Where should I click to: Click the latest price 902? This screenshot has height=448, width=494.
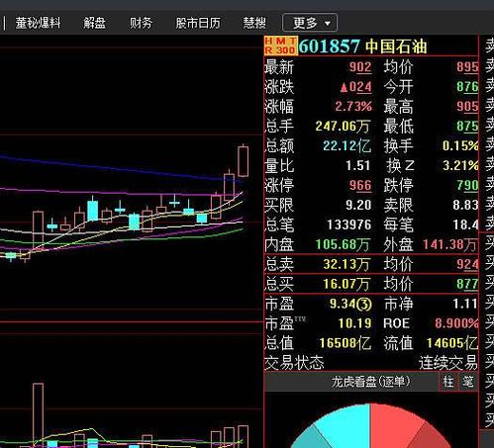coord(360,67)
